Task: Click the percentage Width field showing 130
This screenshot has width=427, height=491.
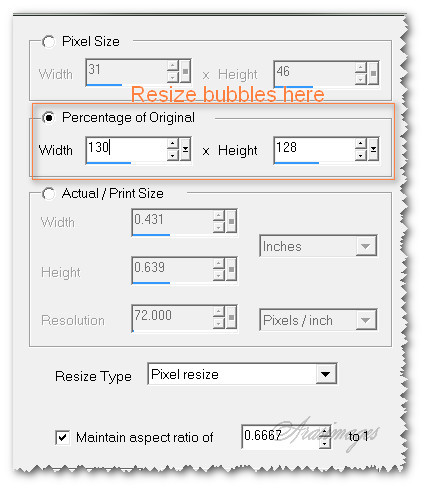Action: [126, 149]
